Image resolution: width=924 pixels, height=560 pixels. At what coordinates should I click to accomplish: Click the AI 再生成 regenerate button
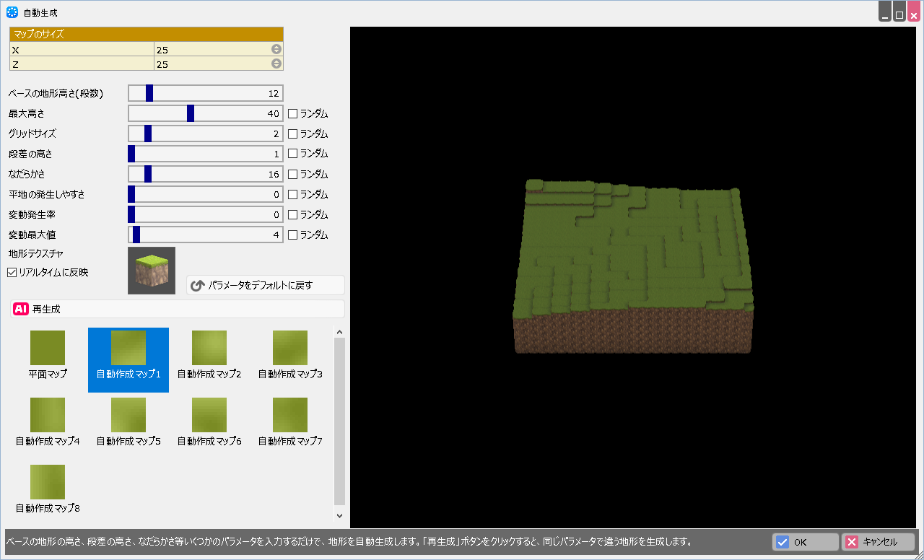177,309
